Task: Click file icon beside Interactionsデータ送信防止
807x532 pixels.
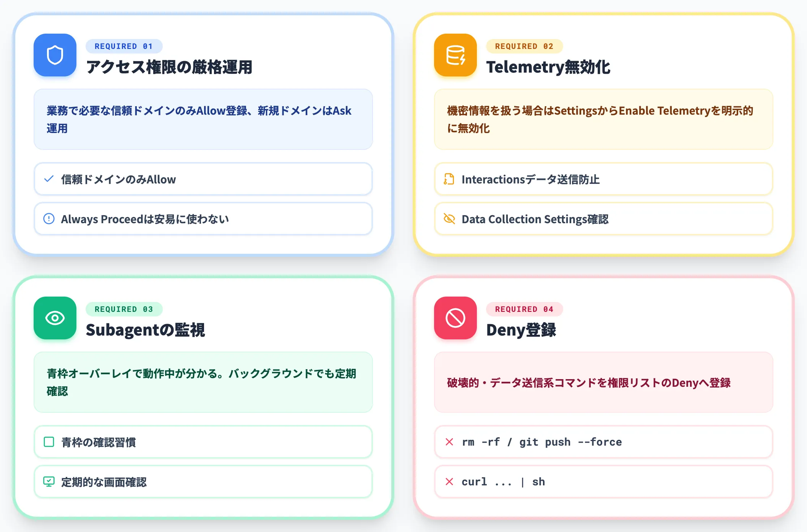Action: coord(449,179)
